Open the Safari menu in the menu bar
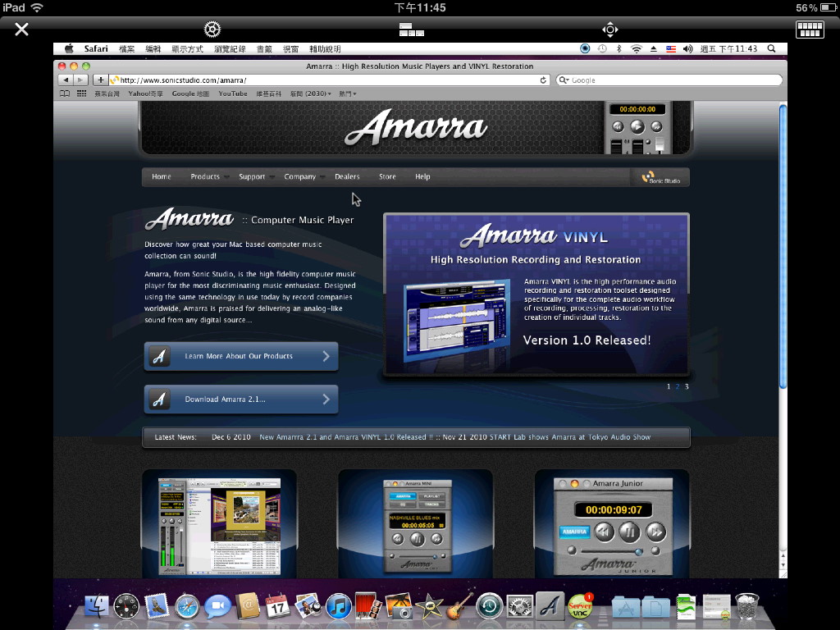The image size is (840, 630). 96,48
